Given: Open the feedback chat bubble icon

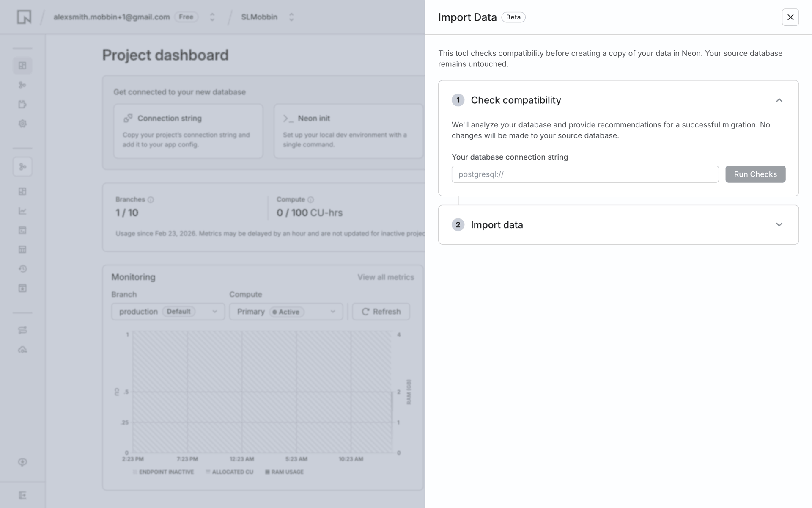Looking at the screenshot, I should pos(22,462).
